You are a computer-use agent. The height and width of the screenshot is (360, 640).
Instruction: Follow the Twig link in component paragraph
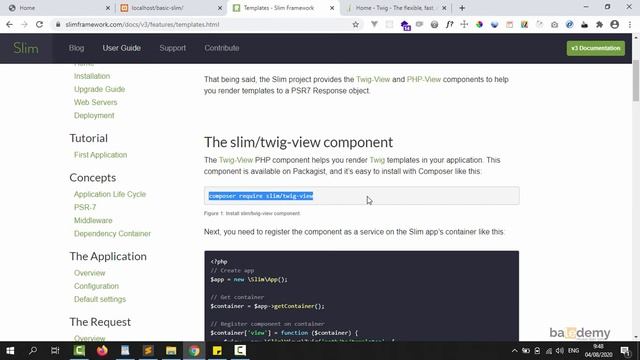pos(377,160)
